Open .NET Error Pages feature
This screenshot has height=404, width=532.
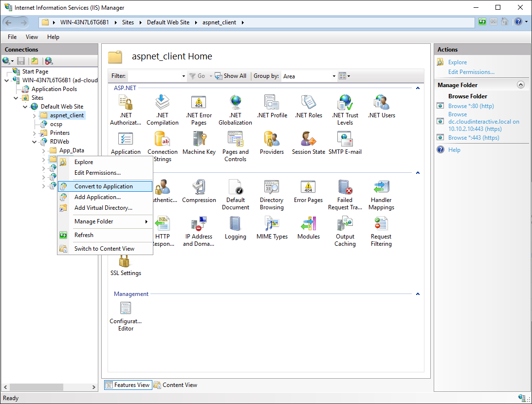(x=199, y=110)
